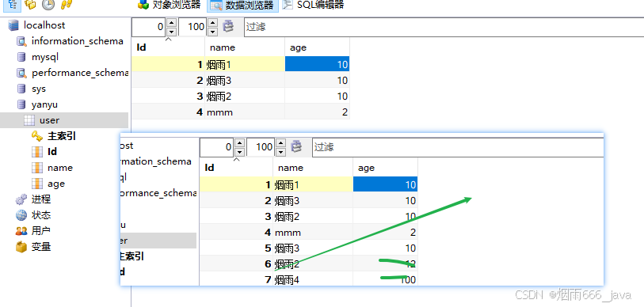Decrease the offset 0 value in main window
Screen dimensions: 644x307
[x=172, y=32]
